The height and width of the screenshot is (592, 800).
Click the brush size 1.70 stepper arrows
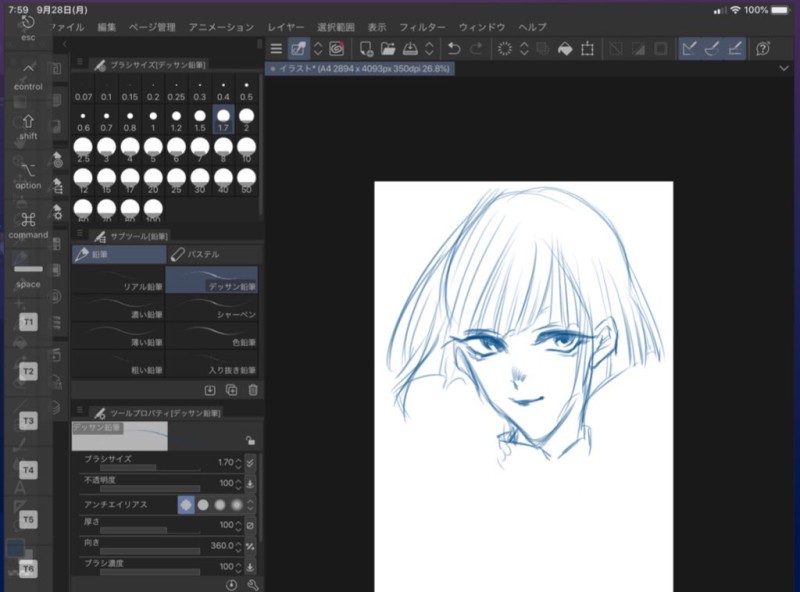[237, 462]
